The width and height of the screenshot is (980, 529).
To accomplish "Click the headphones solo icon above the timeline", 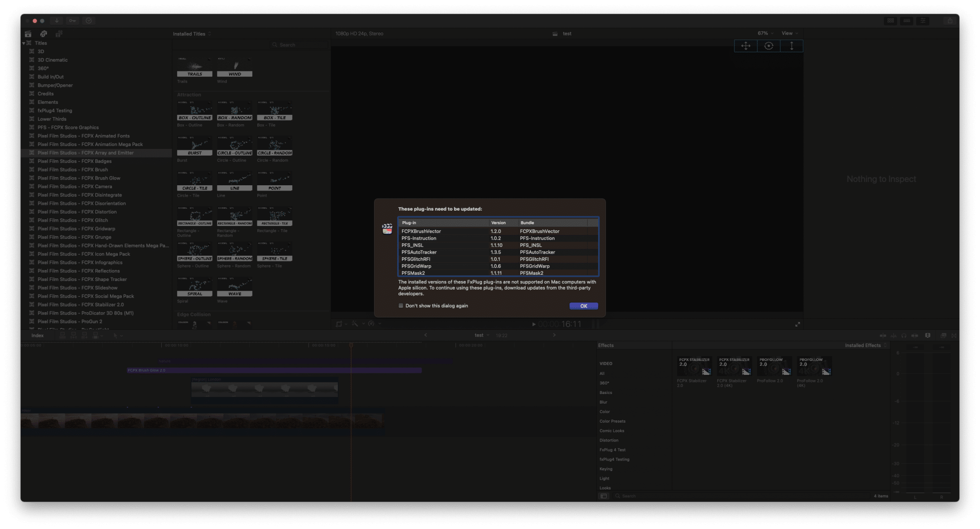I will [903, 336].
